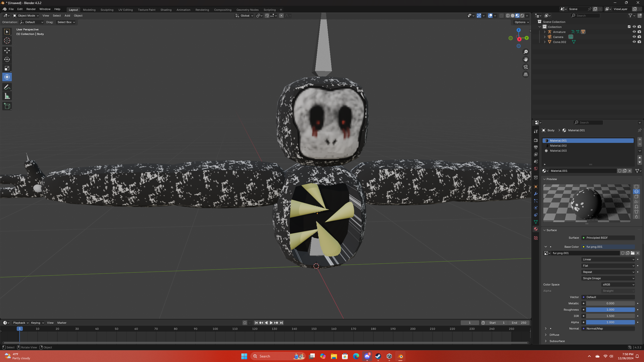The height and width of the screenshot is (362, 644).
Task: Switch to rendered viewport shading
Action: [x=522, y=16]
